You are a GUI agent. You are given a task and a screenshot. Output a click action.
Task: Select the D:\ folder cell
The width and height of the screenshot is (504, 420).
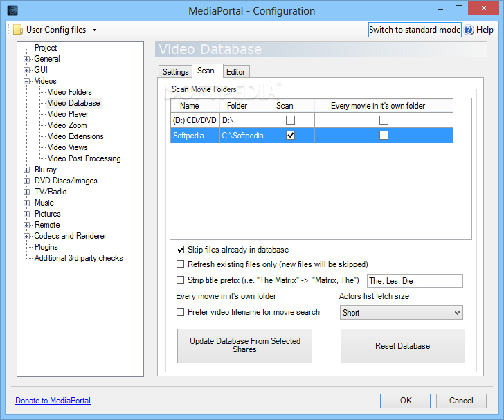point(243,120)
